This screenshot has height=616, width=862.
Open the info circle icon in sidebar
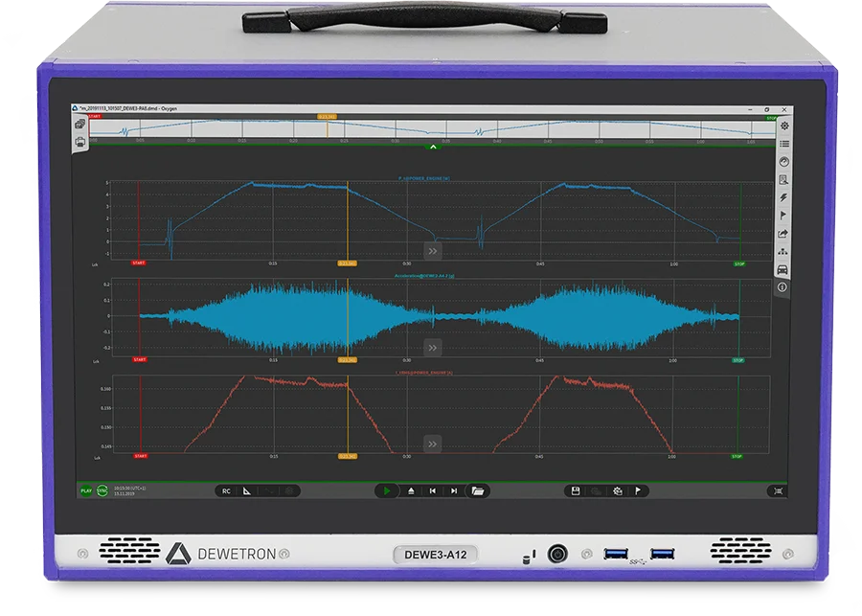point(783,287)
